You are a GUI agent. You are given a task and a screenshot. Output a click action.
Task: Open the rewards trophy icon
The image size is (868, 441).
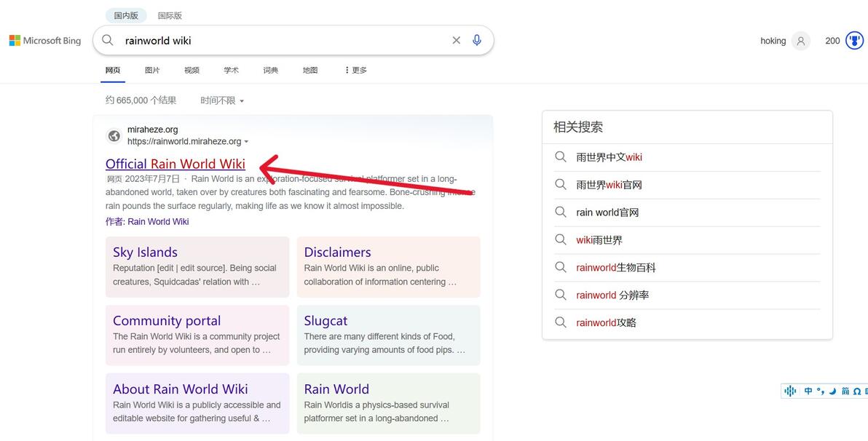click(x=855, y=41)
